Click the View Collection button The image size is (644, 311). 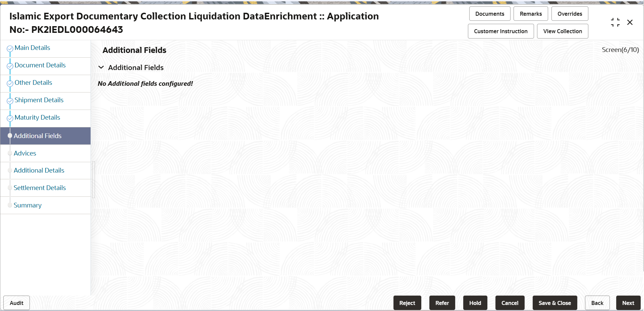pyautogui.click(x=562, y=31)
